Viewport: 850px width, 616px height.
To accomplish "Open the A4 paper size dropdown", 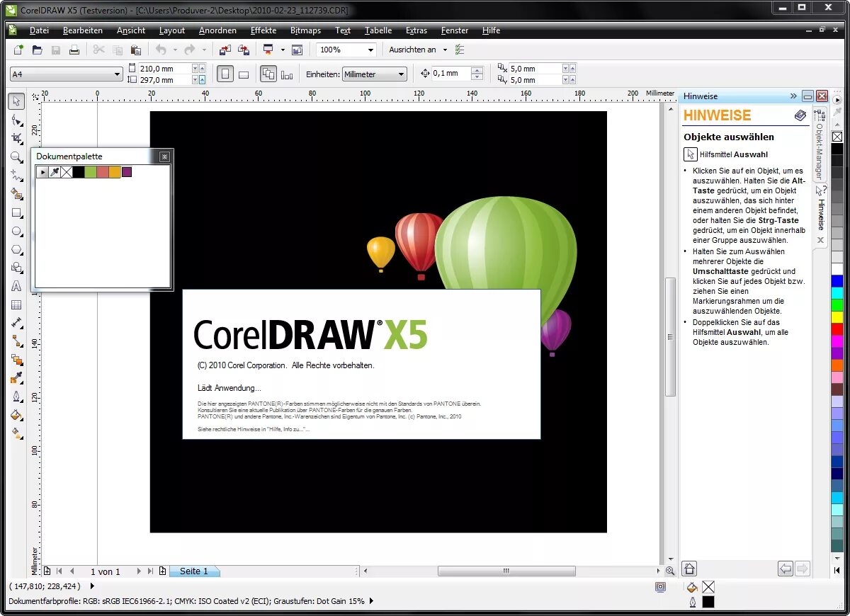I will tap(117, 74).
